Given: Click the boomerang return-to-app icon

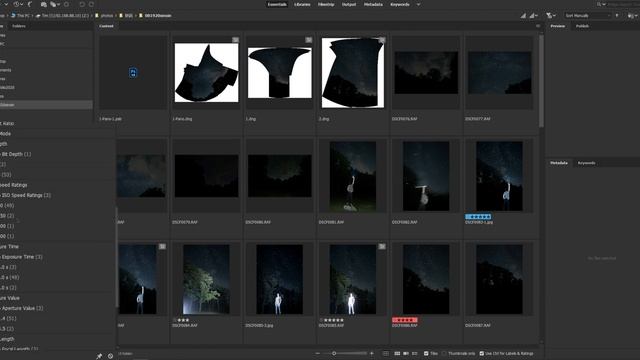Looking at the screenshot, I should pos(29,4).
